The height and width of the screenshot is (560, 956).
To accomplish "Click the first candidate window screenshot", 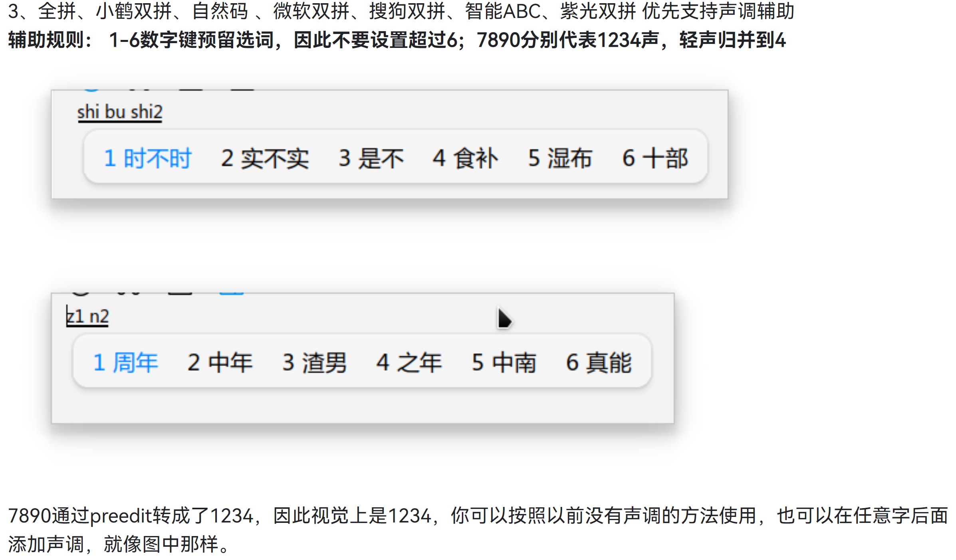I will tap(390, 144).
